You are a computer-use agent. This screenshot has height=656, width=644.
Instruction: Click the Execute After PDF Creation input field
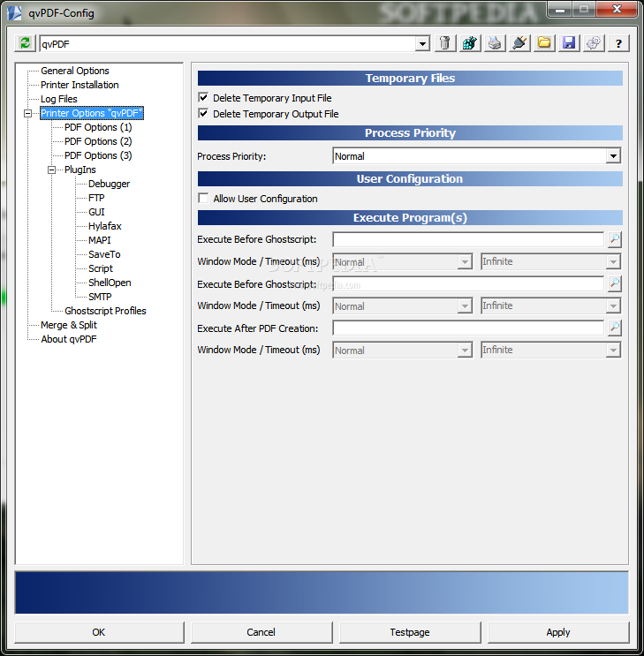click(468, 328)
